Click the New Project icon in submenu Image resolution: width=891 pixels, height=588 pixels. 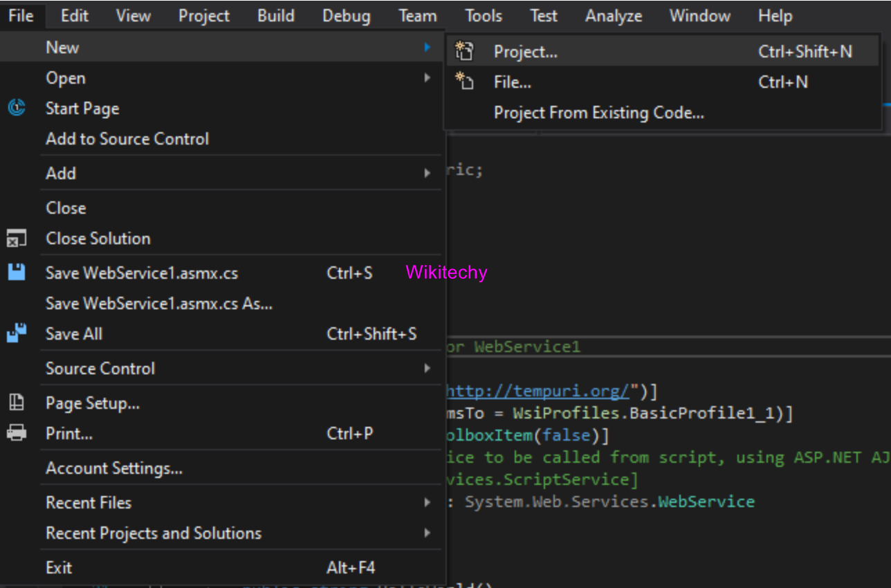tap(464, 52)
